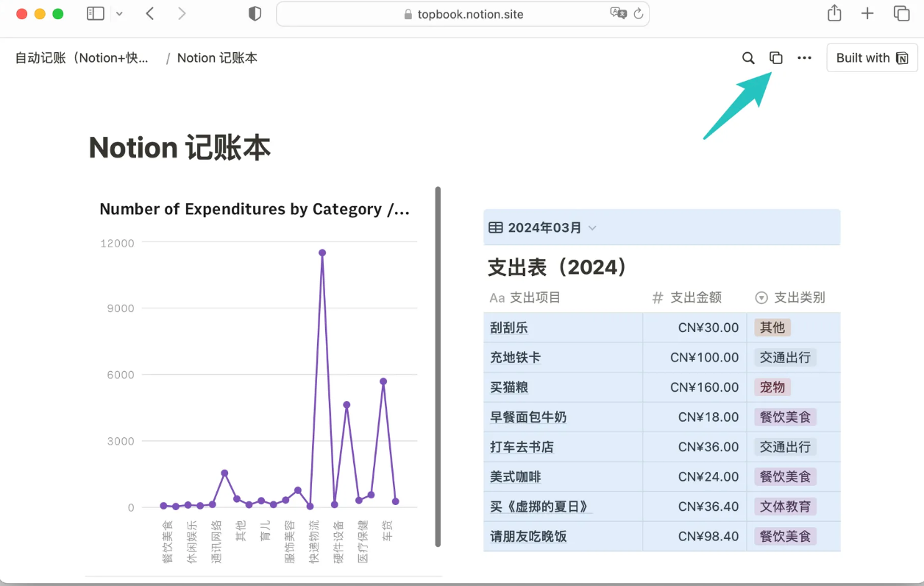Open the 请朋友吃晚饭 expense entry

point(528,537)
